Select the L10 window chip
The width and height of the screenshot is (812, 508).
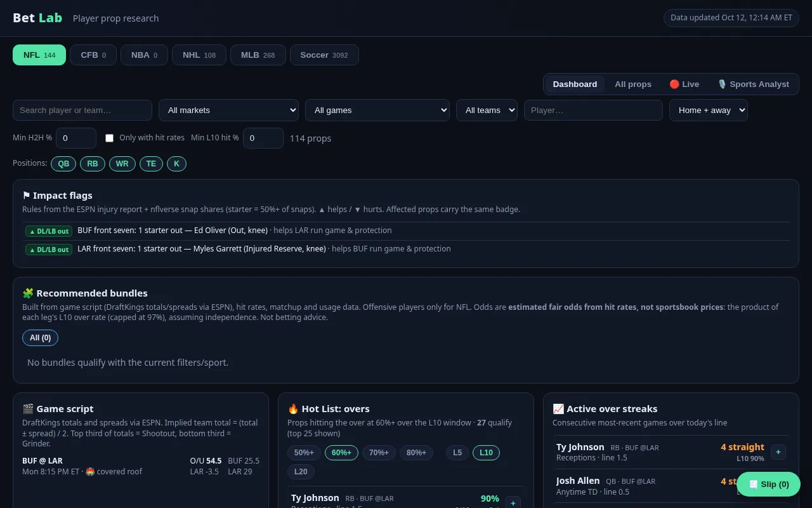[486, 453]
